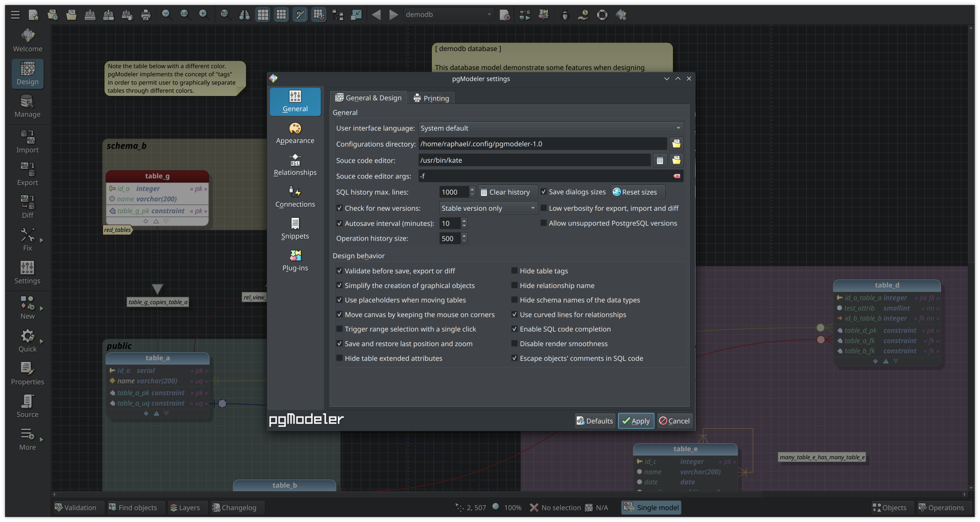980x522 pixels.
Task: Go to the next model arrow
Action: coord(394,15)
